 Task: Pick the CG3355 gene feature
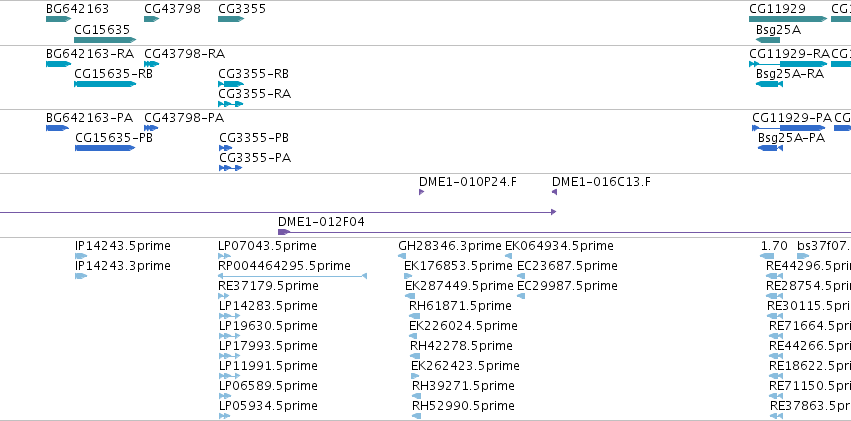231,19
